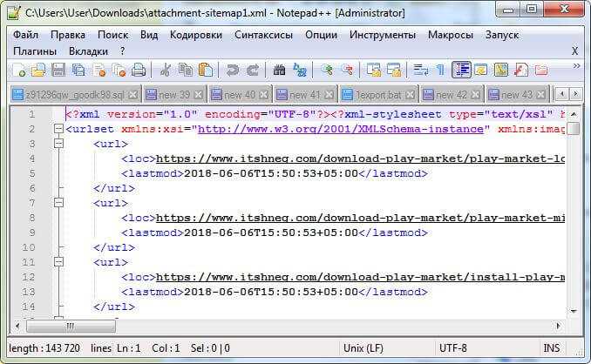Create a new document with New icon
591x364 pixels.
[18, 71]
